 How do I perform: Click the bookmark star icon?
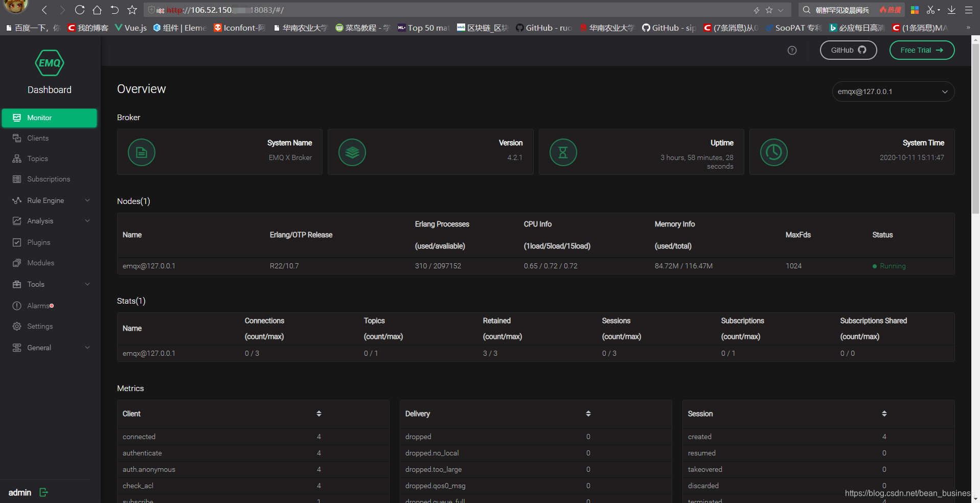coord(132,10)
